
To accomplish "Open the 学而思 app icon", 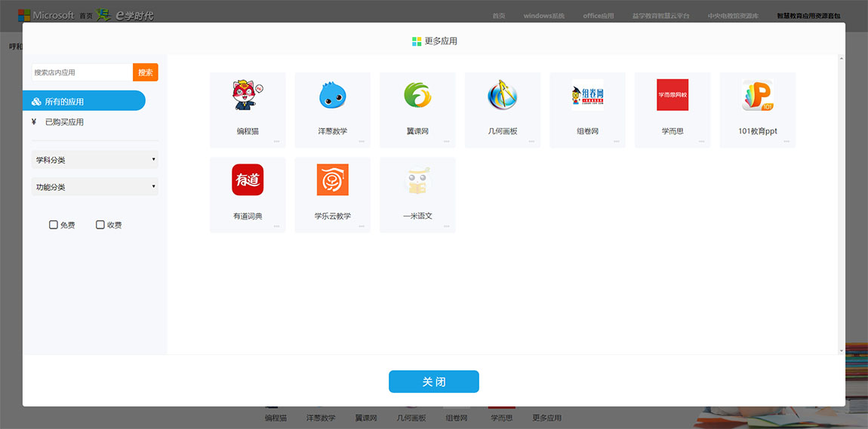I will (673, 95).
